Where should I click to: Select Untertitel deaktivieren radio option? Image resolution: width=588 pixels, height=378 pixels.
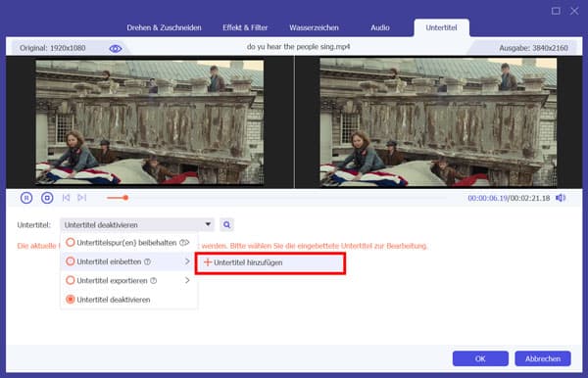tap(71, 299)
